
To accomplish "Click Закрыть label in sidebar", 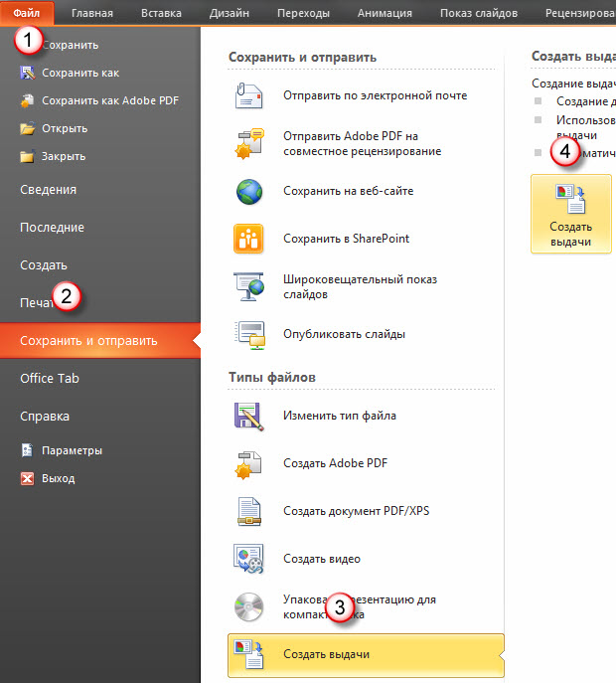I will pyautogui.click(x=64, y=156).
